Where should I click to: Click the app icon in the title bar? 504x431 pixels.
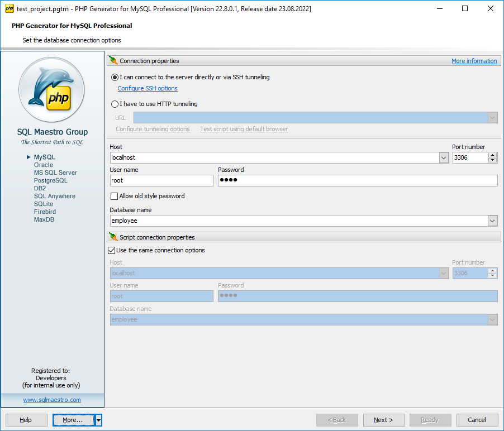coord(9,9)
